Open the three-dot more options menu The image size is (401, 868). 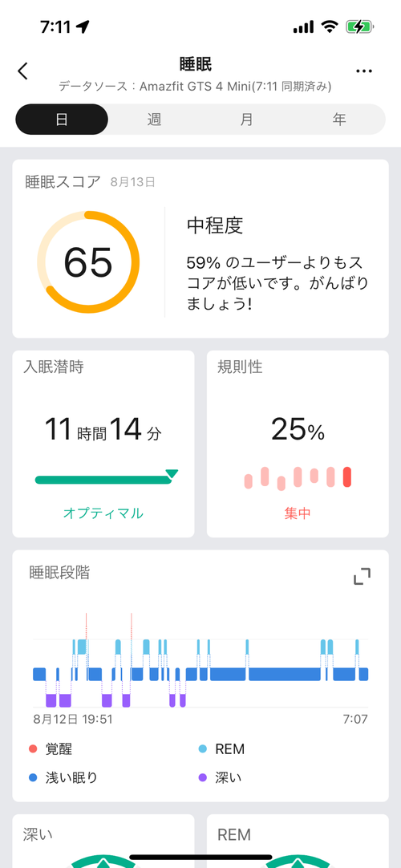(364, 71)
